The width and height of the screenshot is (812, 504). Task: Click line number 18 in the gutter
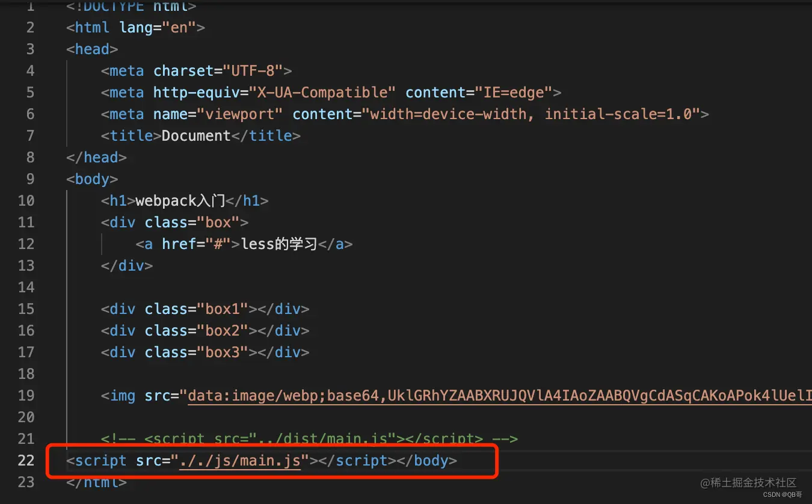pyautogui.click(x=26, y=374)
